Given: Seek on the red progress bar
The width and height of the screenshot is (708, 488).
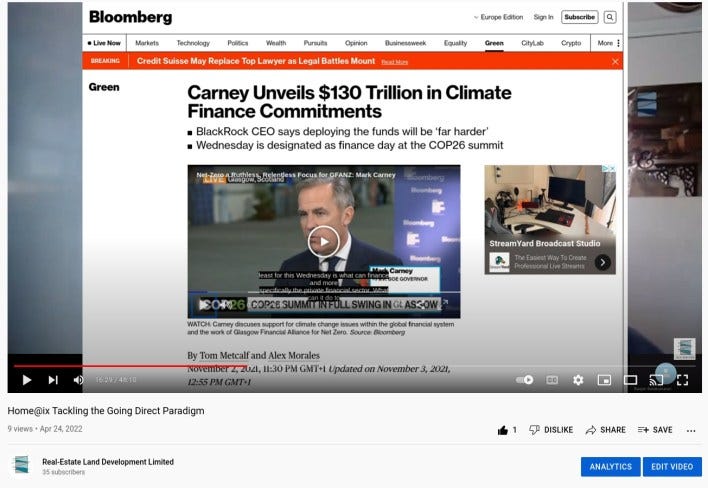Looking at the screenshot, I should [131, 366].
